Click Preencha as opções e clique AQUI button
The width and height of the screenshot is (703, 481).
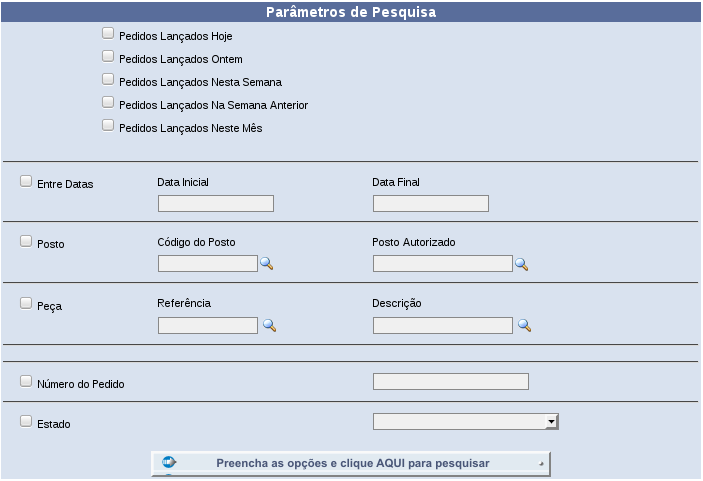[351, 464]
